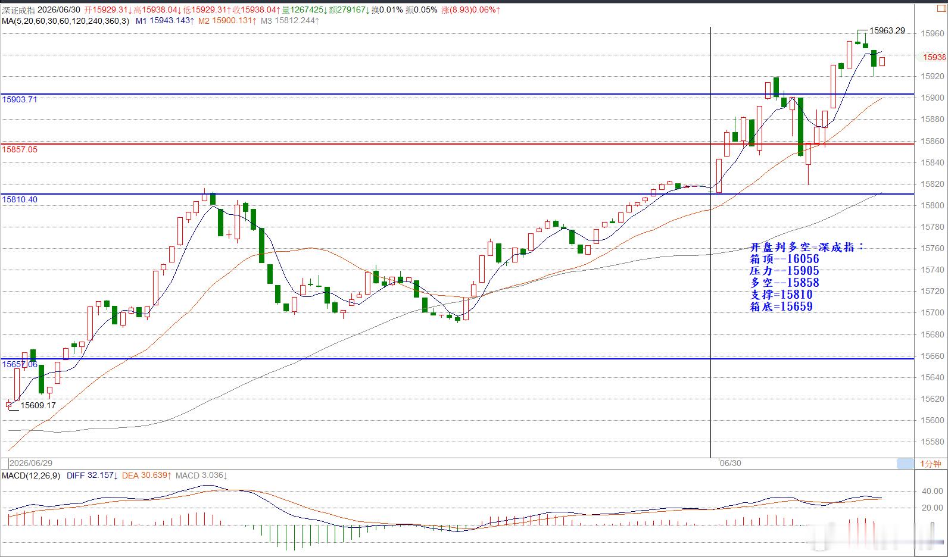Click the M3 15812.244 moving average value

pyautogui.click(x=289, y=21)
